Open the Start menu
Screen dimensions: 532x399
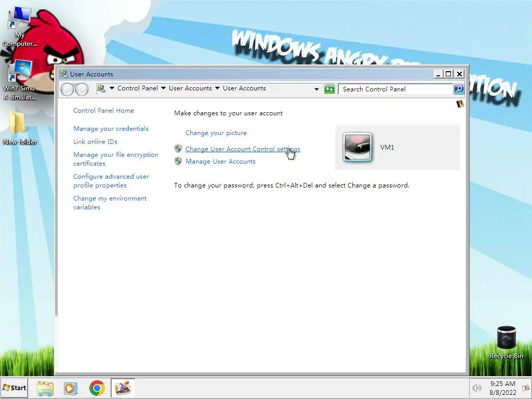14,388
